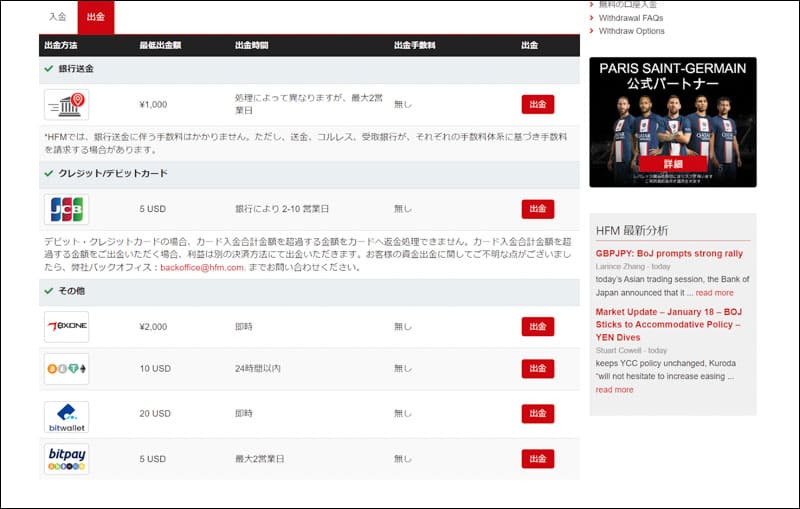Open the Withdraw Options link
Image resolution: width=800 pixels, height=509 pixels.
pos(631,31)
